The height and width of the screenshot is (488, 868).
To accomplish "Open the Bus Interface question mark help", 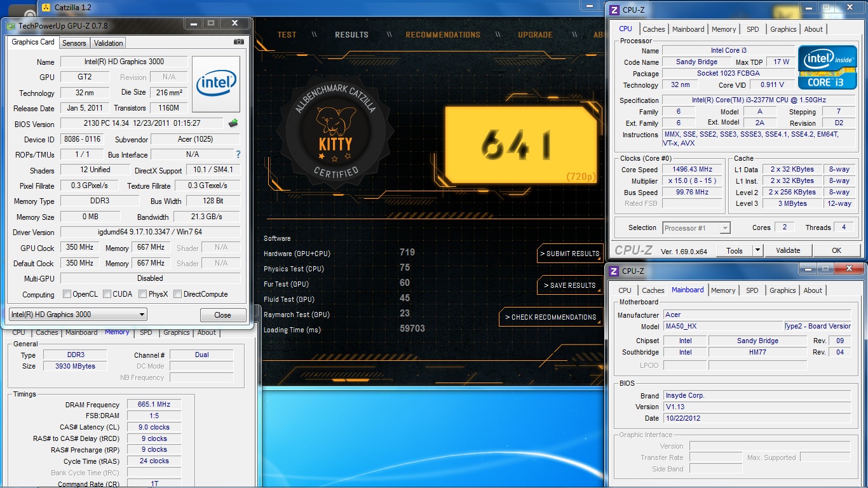I will click(x=238, y=154).
